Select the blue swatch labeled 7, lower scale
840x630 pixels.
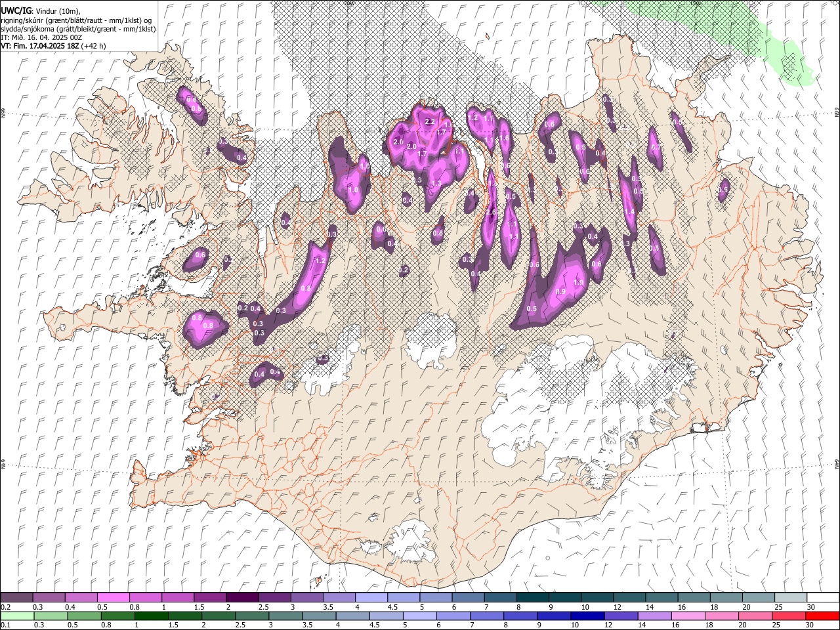tap(487, 616)
